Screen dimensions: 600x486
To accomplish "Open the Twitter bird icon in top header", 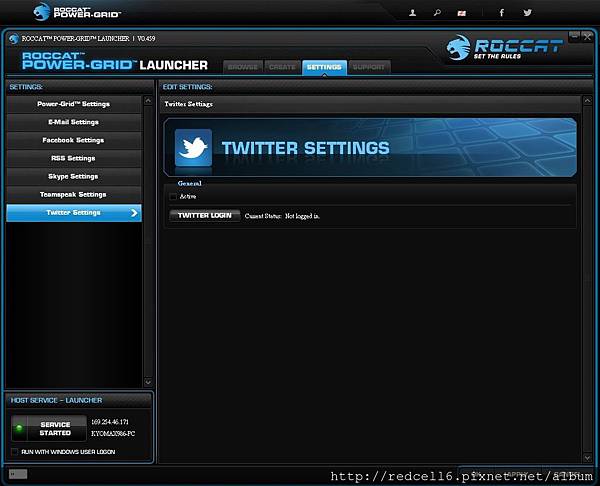I will click(528, 13).
